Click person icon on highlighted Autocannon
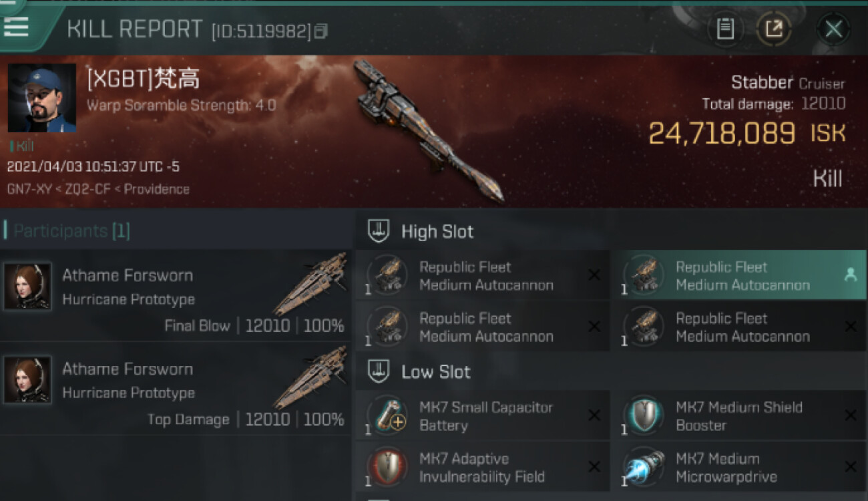 tap(851, 275)
